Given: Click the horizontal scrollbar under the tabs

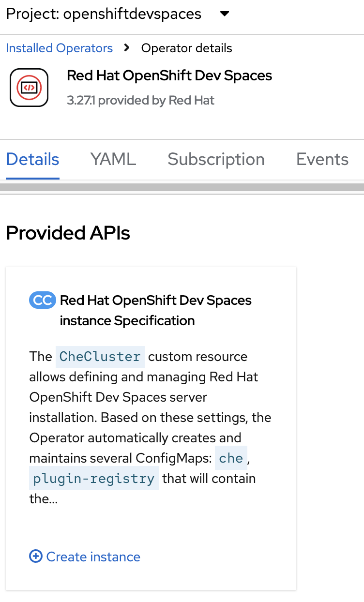Looking at the screenshot, I should (182, 187).
